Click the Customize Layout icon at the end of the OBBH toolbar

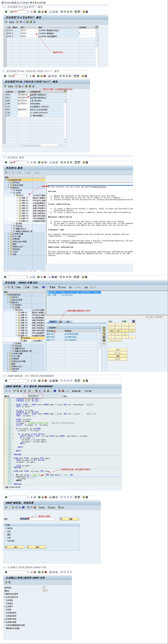pyautogui.click(x=87, y=12)
